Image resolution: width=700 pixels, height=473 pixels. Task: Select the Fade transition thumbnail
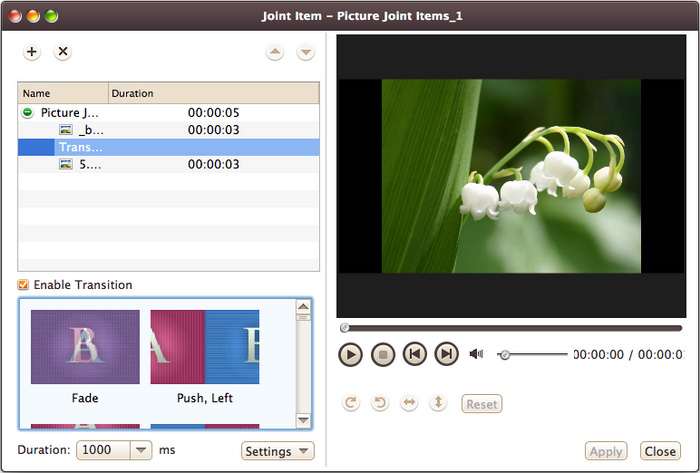tap(85, 347)
